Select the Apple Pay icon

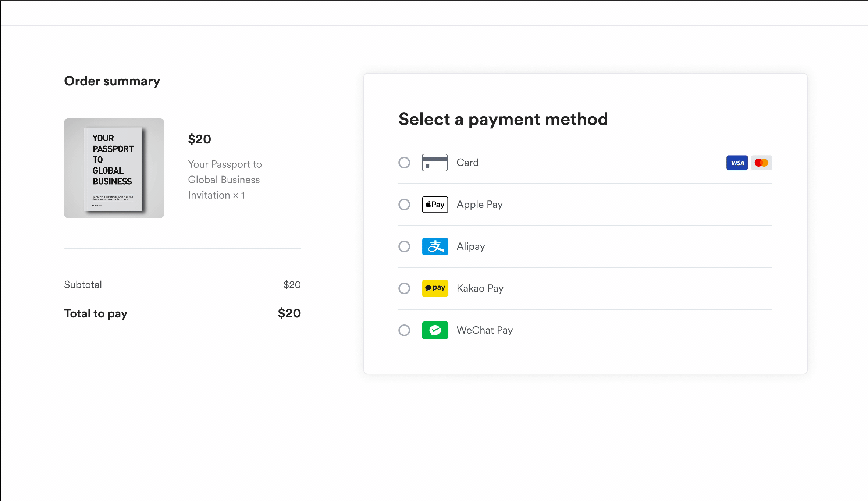tap(435, 205)
